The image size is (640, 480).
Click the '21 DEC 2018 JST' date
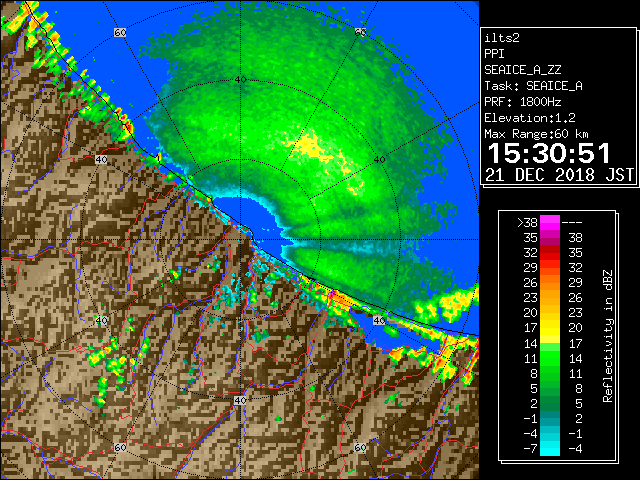coord(560,175)
